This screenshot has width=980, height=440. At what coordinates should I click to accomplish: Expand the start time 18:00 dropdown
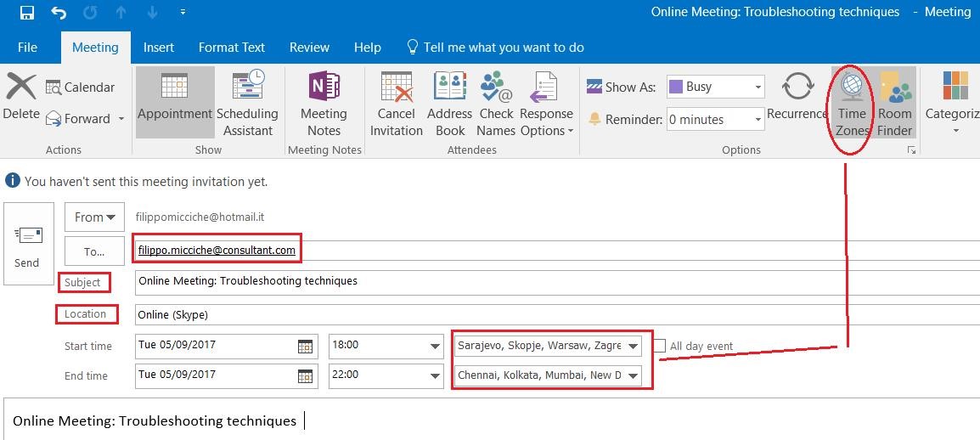(x=435, y=346)
